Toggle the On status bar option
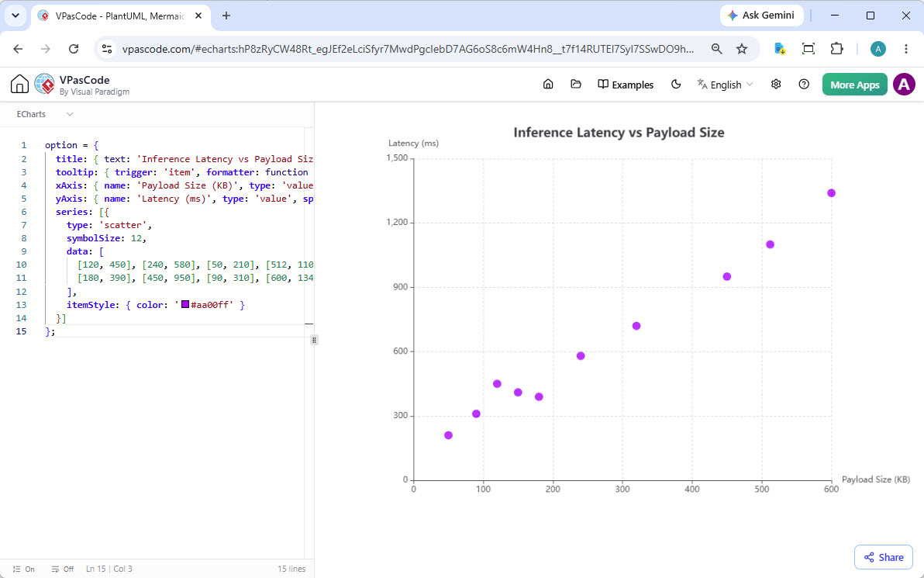The width and height of the screenshot is (924, 578). click(24, 569)
